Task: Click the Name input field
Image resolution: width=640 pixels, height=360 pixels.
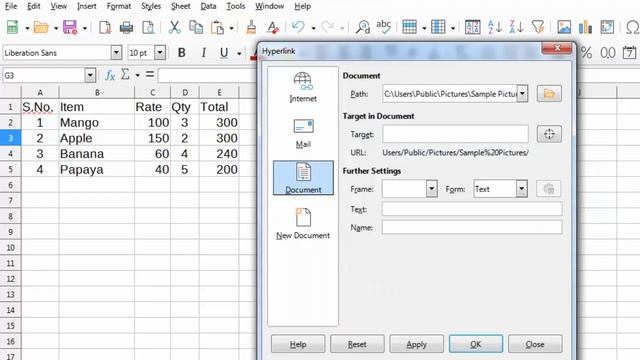Action: coord(472,227)
